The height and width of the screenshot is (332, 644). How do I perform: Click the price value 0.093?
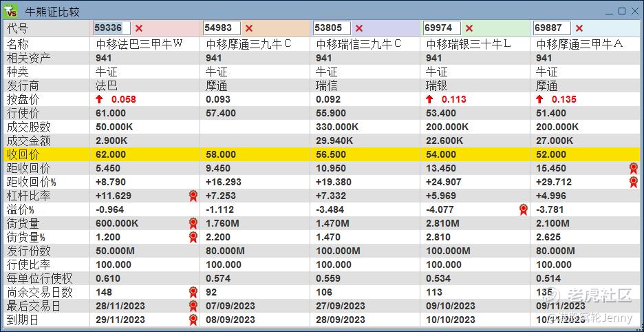[218, 99]
